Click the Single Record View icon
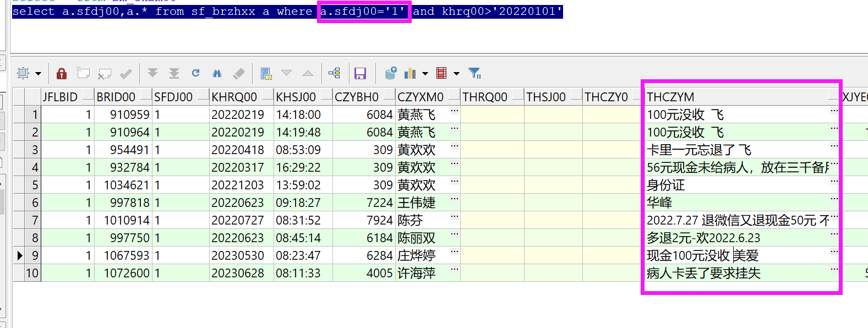 tap(266, 73)
